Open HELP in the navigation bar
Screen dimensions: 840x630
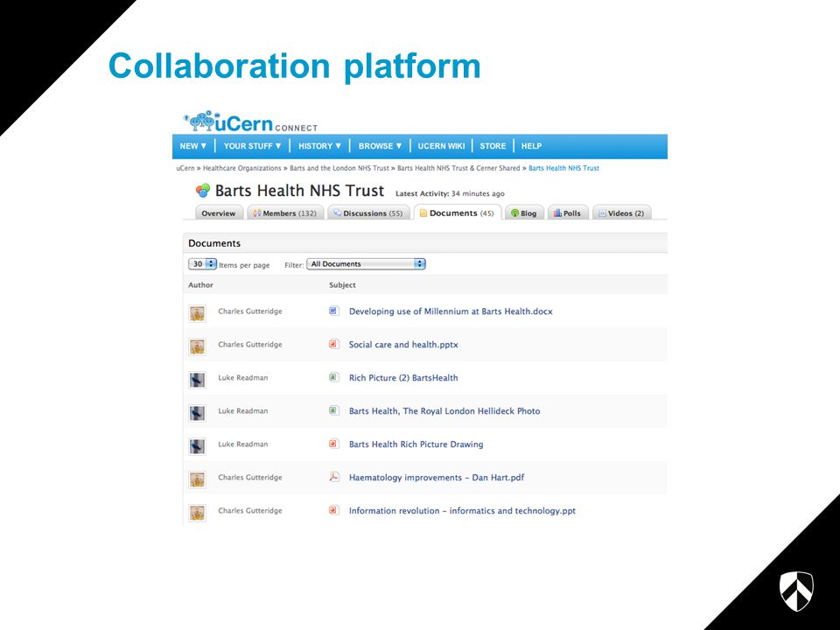pyautogui.click(x=531, y=146)
